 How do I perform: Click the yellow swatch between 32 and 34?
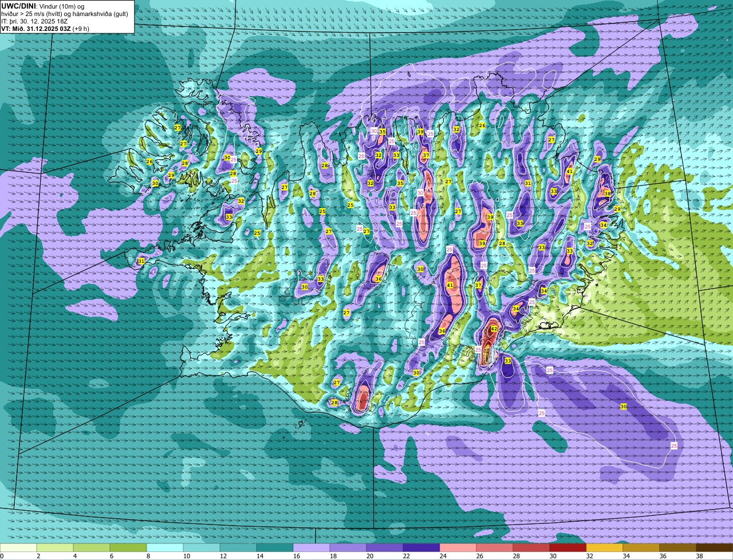tap(605, 547)
